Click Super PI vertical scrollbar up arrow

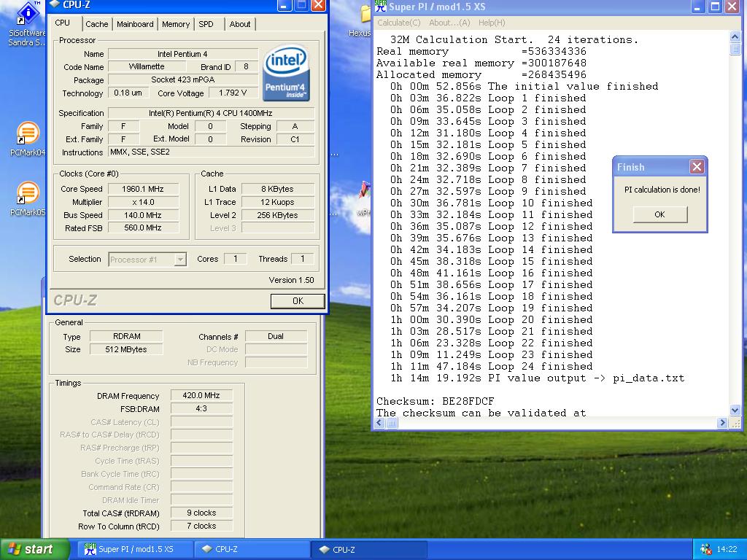735,37
